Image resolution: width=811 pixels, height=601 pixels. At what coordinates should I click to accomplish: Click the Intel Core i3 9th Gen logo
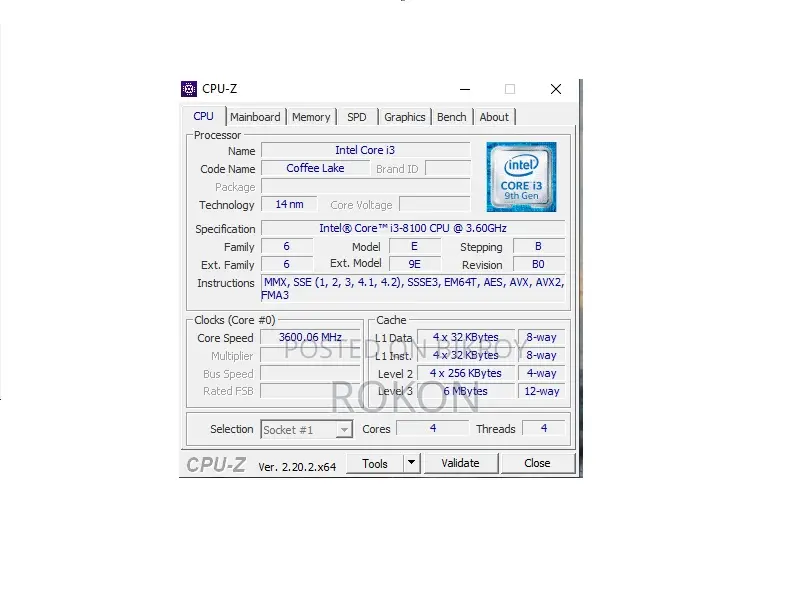click(521, 177)
